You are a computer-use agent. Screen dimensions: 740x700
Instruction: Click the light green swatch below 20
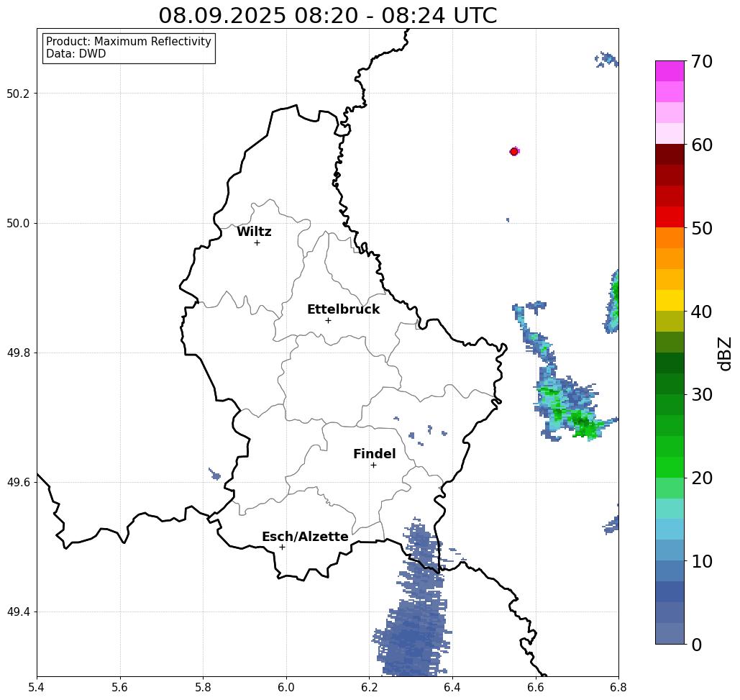(670, 488)
